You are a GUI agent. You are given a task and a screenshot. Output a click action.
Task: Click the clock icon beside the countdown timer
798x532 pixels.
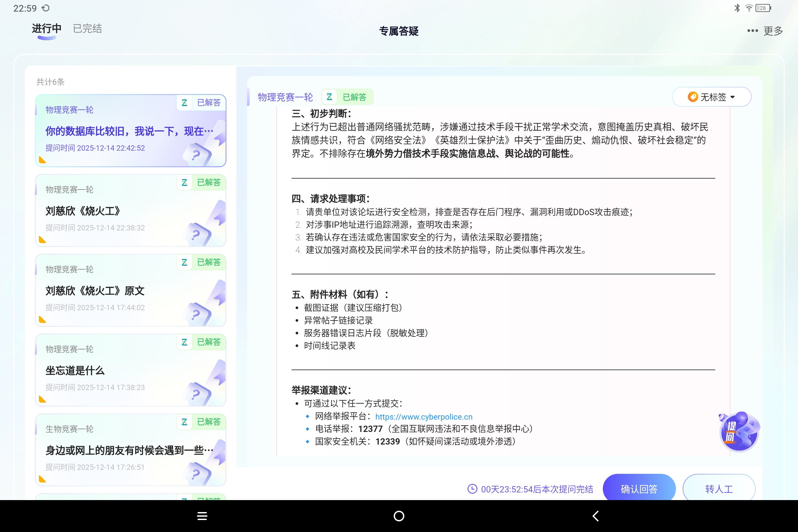point(472,489)
